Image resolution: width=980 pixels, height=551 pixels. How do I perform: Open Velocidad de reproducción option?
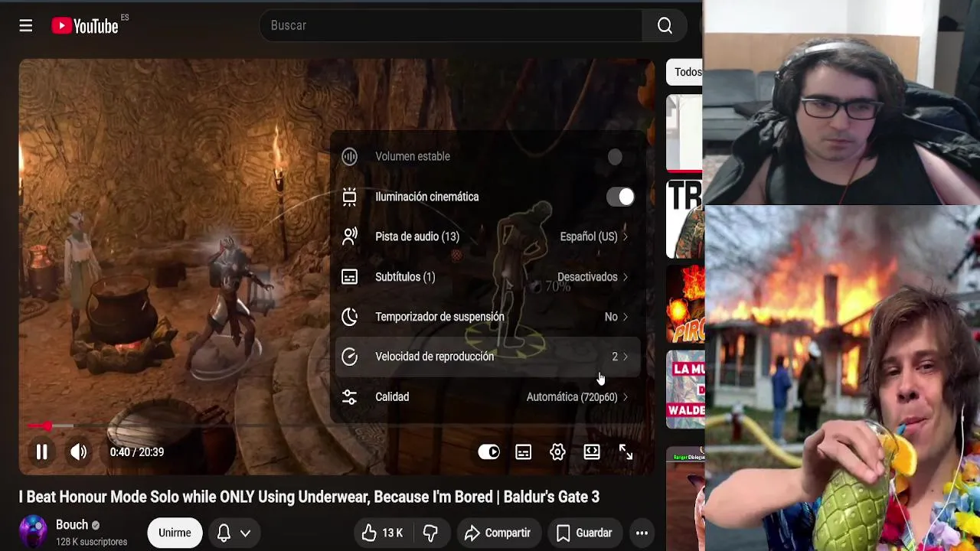(487, 357)
